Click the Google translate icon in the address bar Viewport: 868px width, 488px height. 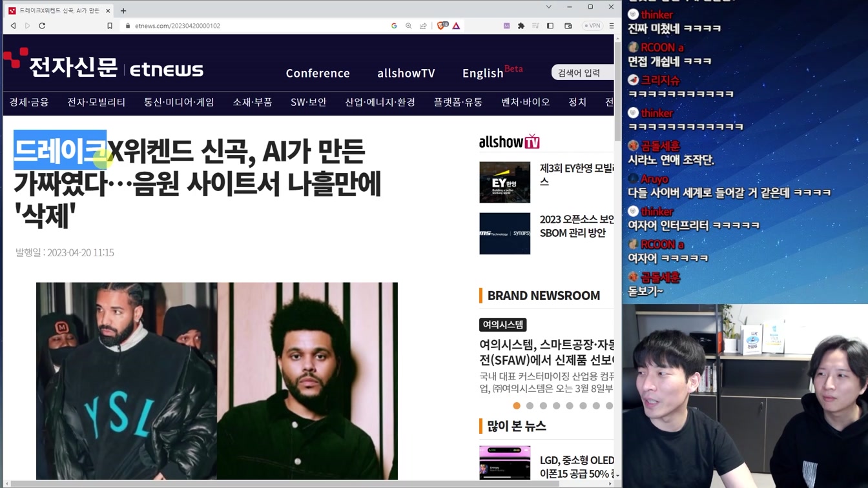point(394,26)
